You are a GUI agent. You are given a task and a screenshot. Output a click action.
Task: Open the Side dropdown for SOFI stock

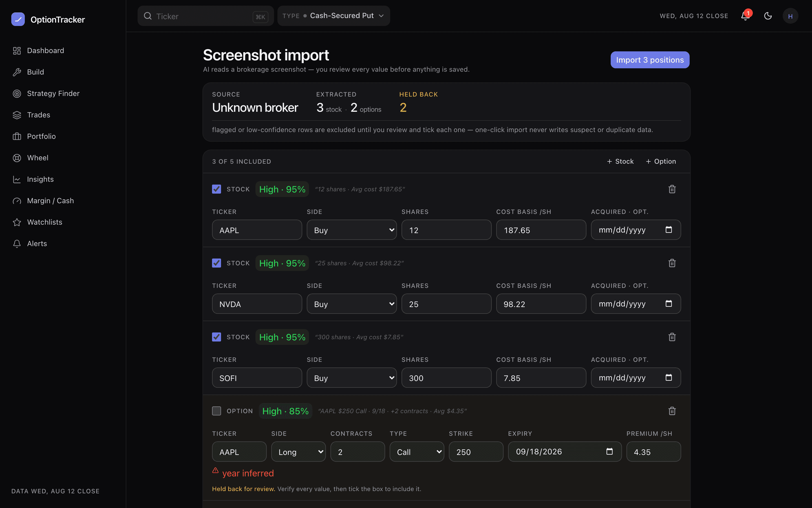(x=352, y=378)
